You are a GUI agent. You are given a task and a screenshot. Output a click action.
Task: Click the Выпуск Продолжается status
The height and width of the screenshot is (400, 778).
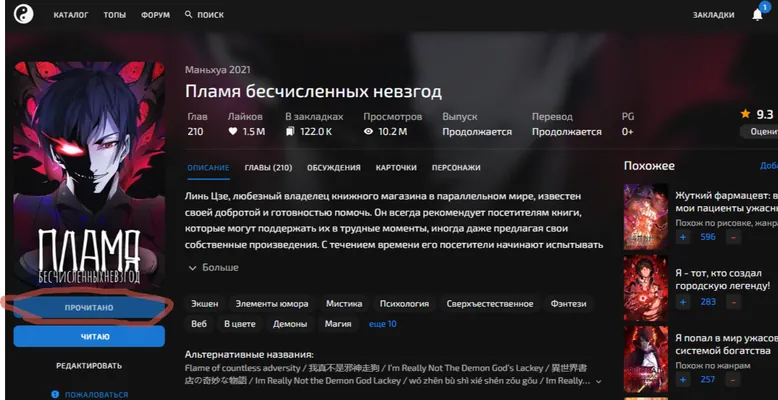(x=477, y=125)
